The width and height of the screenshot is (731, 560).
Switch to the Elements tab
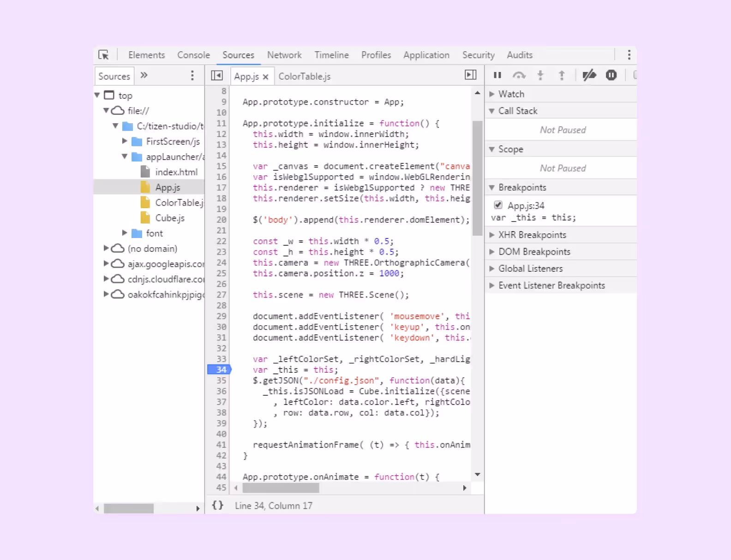tap(146, 55)
